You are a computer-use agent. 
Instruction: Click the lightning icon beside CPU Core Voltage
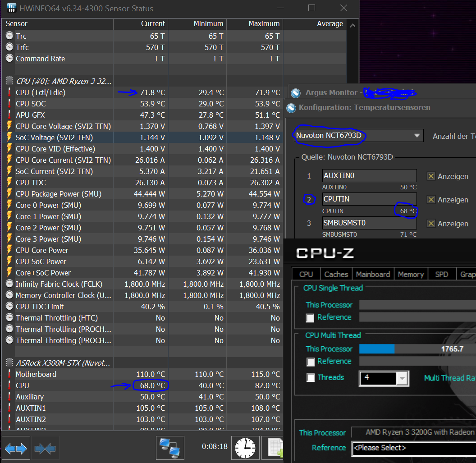click(x=9, y=126)
